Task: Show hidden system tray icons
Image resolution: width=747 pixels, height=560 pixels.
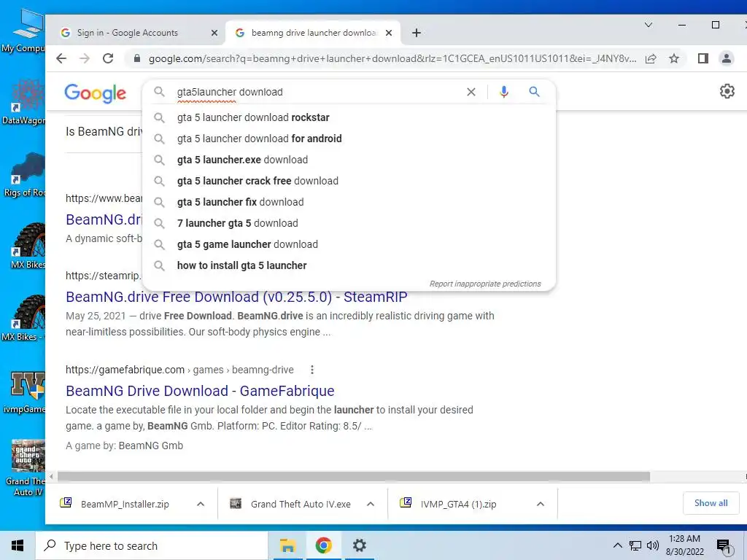Action: (617, 545)
